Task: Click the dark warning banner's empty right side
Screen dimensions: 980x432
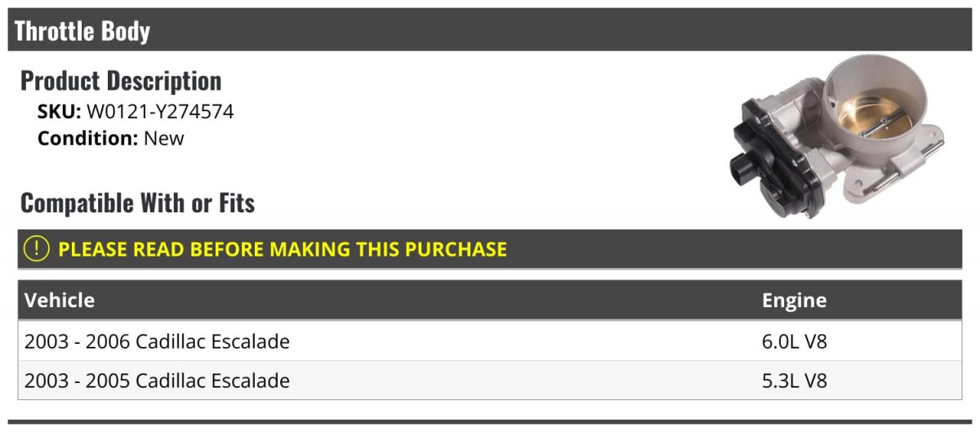Action: tap(735, 248)
